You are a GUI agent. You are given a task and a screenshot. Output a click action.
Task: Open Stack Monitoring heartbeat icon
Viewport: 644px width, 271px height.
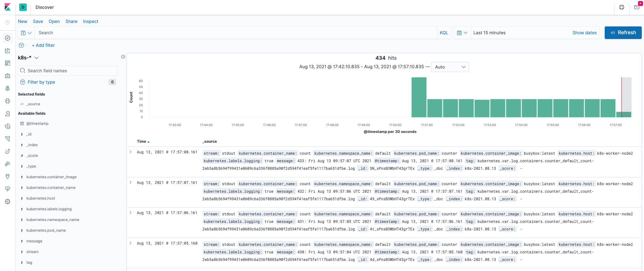[x=8, y=189]
